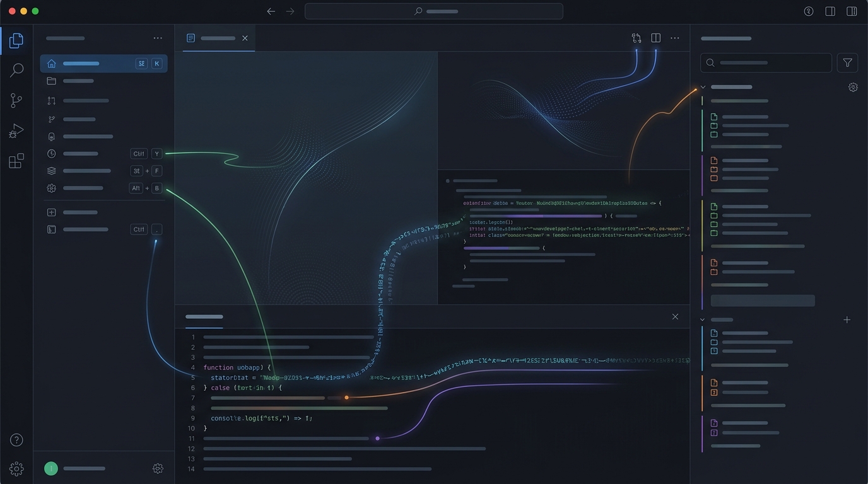This screenshot has width=868, height=484.
Task: Click the plus add icon in right panel
Action: point(847,320)
